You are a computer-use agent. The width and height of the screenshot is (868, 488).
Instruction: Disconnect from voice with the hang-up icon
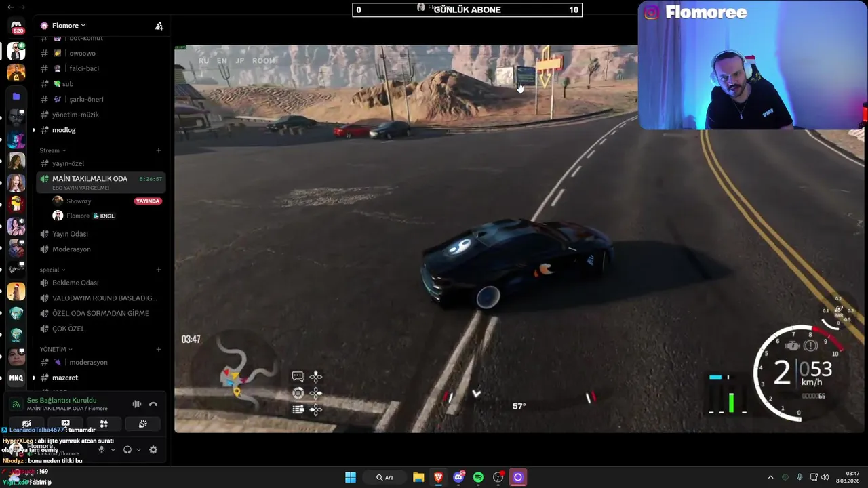click(x=153, y=404)
